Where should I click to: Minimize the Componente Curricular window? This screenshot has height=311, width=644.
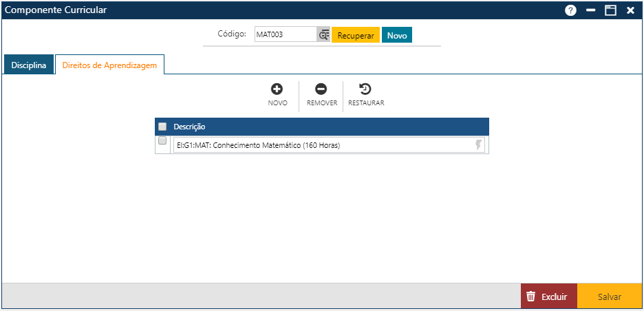tap(590, 10)
